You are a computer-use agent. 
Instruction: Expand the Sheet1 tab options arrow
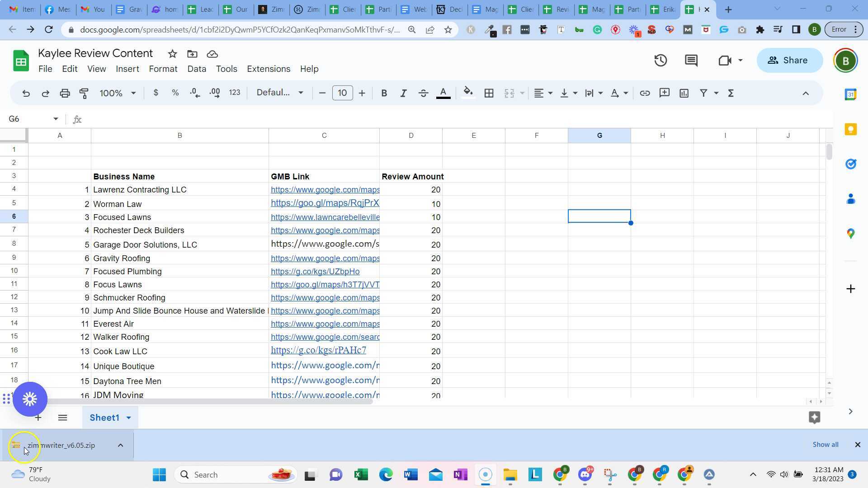pyautogui.click(x=129, y=418)
